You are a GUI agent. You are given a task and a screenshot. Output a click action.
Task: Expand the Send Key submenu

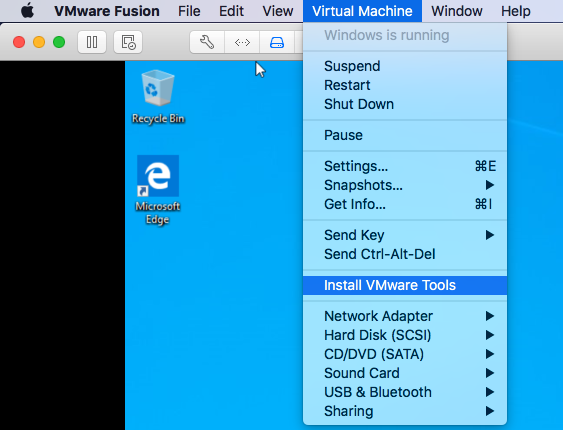[x=405, y=235]
